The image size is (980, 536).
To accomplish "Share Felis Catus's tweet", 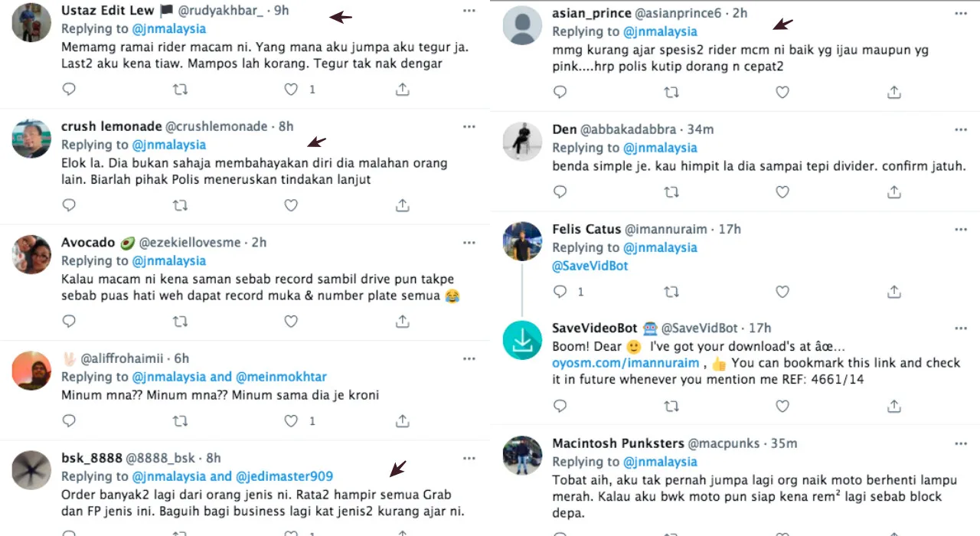I will point(893,292).
